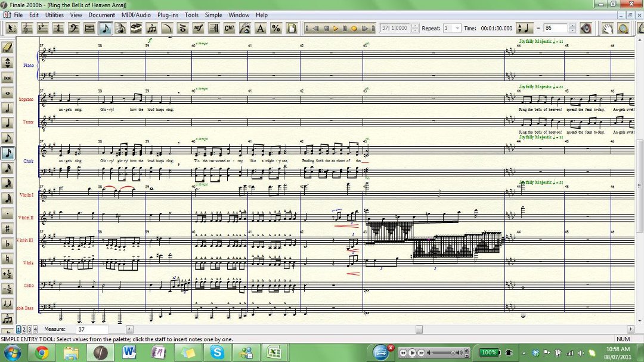
Task: Select the Measure tool
Action: coord(89,29)
